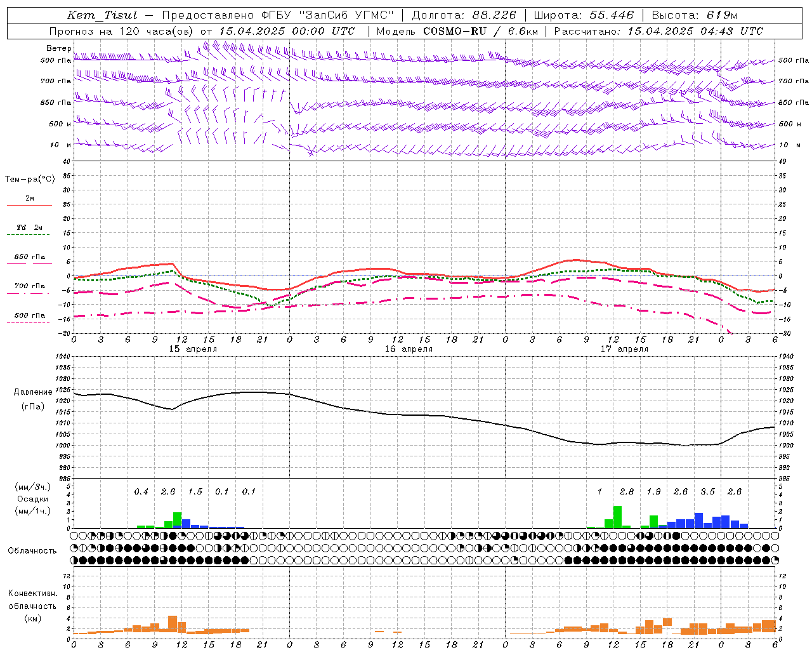
Task: Click the Долгота: 88.226 value
Action: tap(464, 15)
